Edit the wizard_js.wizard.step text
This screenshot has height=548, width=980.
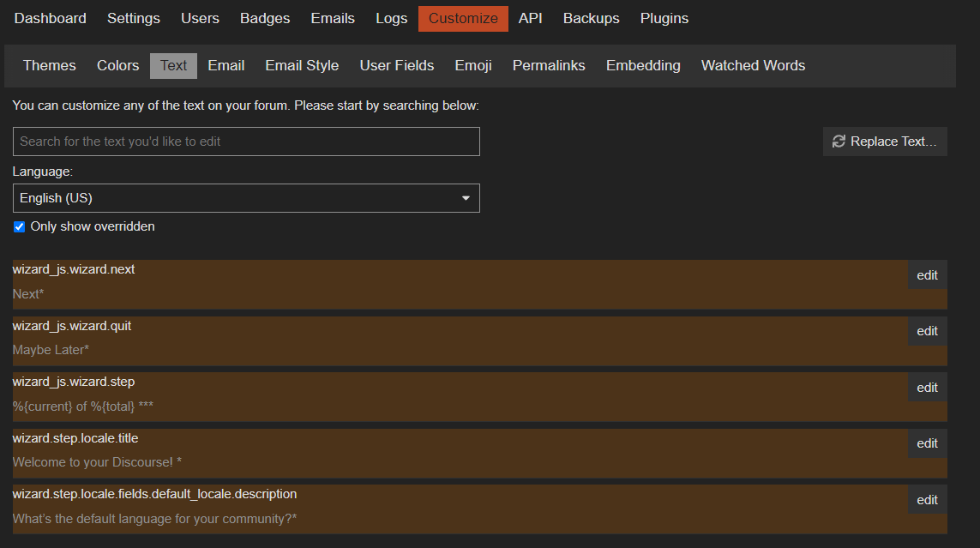click(927, 388)
